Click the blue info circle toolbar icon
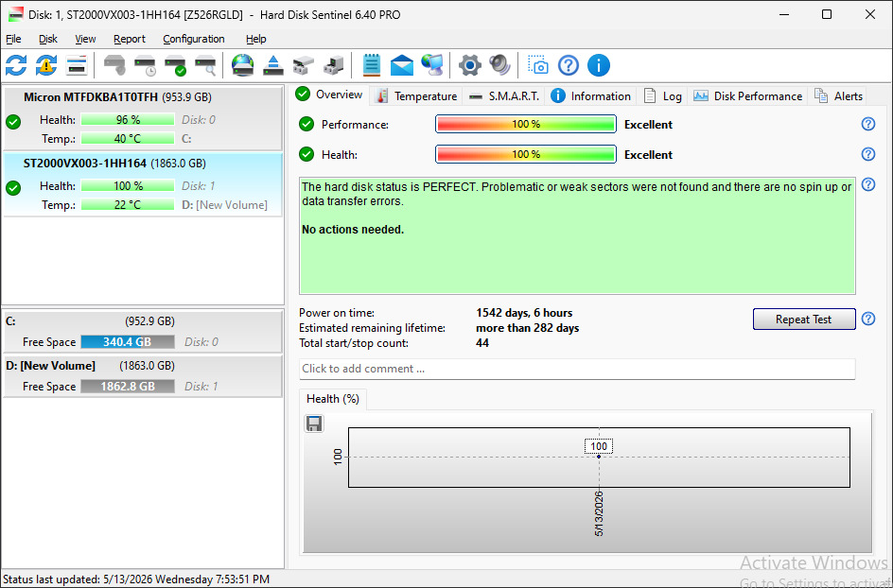 pos(599,65)
